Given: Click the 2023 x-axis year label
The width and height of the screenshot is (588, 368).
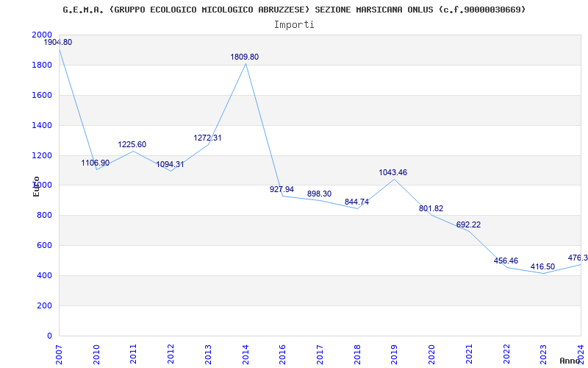Looking at the screenshot, I should (544, 353).
